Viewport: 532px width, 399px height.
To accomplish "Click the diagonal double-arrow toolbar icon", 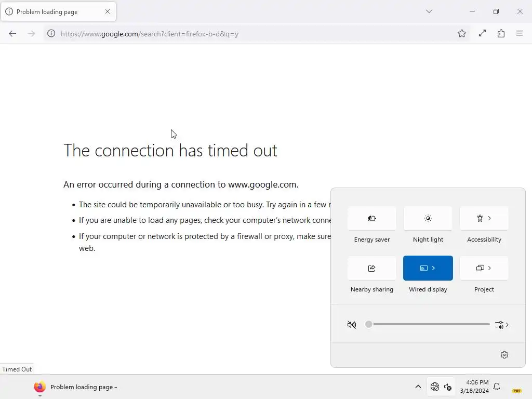I will [x=482, y=34].
